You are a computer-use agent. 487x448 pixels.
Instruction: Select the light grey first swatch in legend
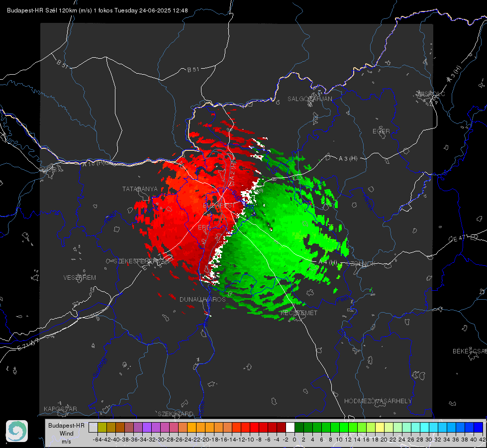[x=93, y=427]
